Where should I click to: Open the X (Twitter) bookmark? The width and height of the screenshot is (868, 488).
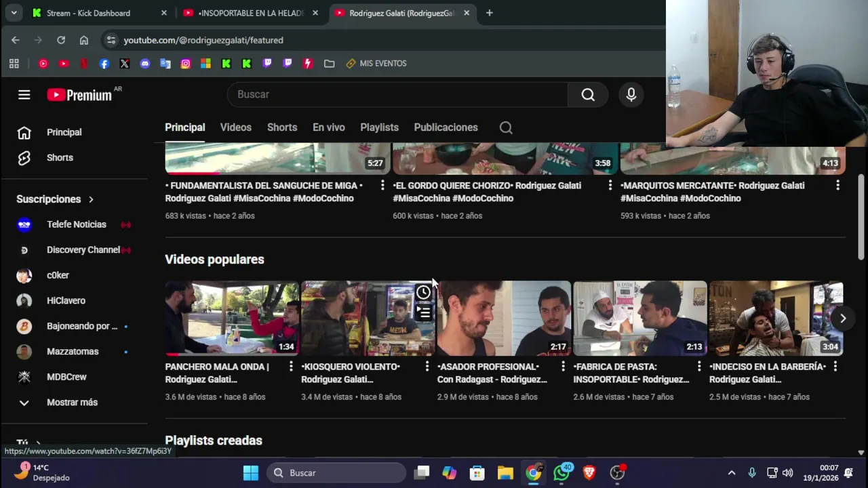click(125, 64)
